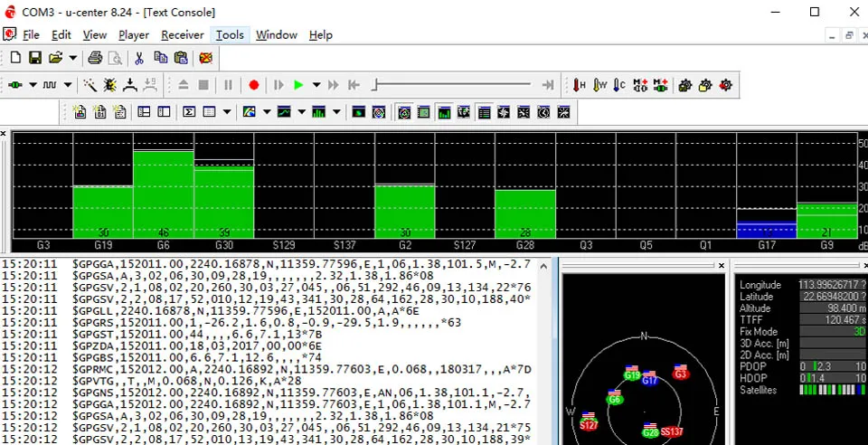Open a log file with the folder icon

click(55, 58)
